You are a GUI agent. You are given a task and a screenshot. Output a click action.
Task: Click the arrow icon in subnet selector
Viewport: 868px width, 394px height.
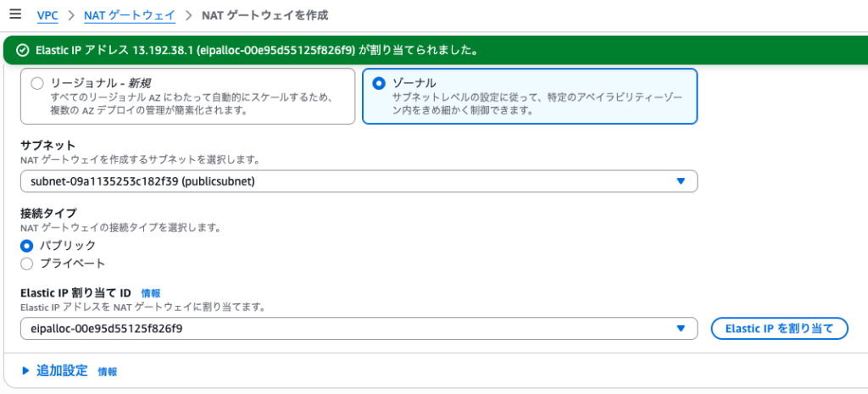[681, 181]
